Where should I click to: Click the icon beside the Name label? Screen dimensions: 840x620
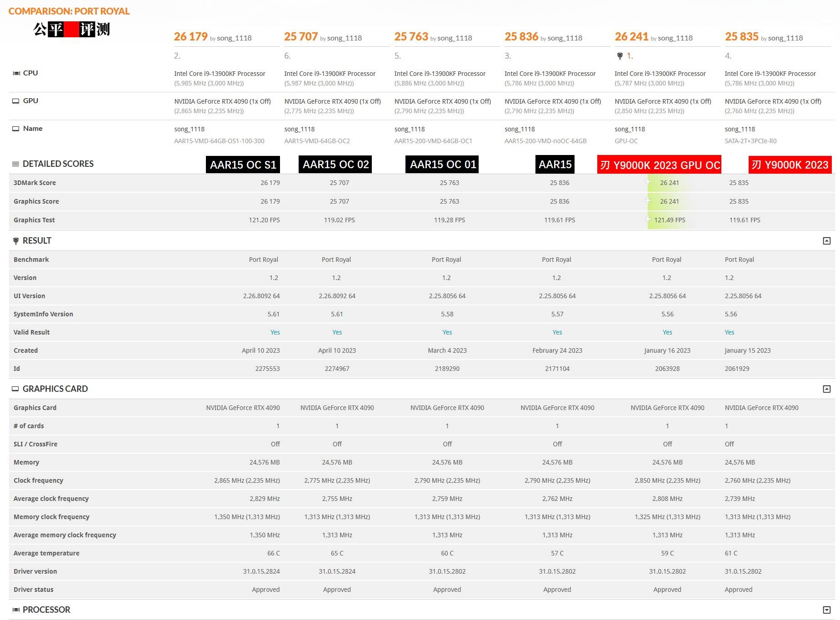click(x=16, y=129)
